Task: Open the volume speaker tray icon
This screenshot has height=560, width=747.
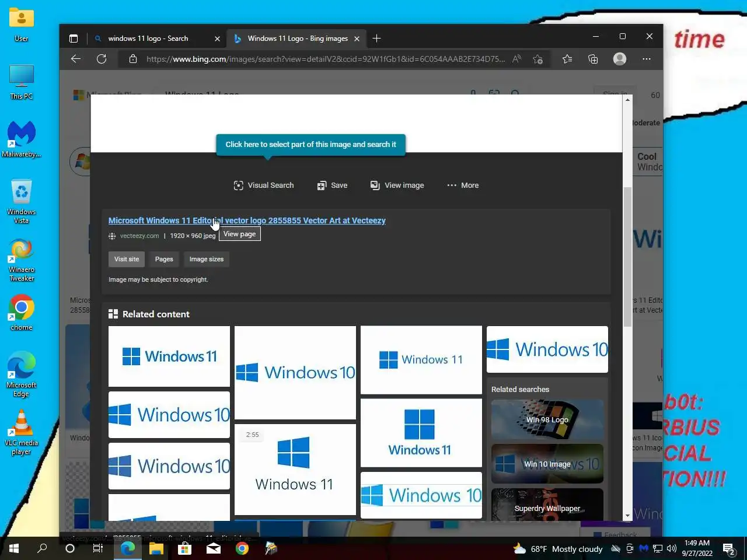Action: (672, 548)
